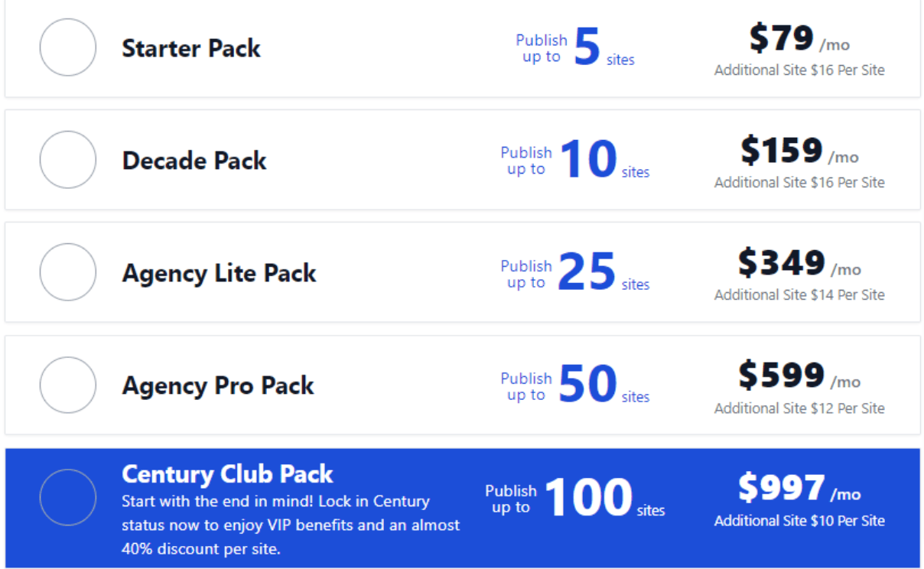This screenshot has height=569, width=924.
Task: Select the Agency Pro Pack radio button
Action: 67,385
